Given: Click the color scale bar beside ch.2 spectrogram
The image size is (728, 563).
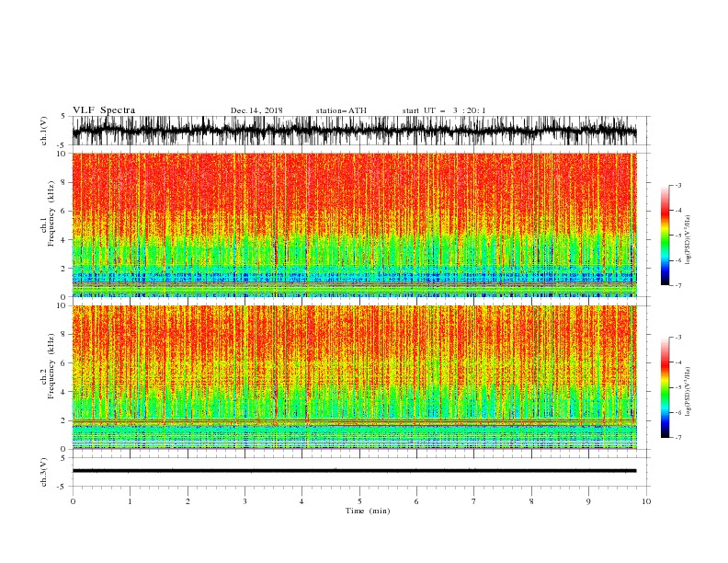Looking at the screenshot, I should [x=665, y=387].
